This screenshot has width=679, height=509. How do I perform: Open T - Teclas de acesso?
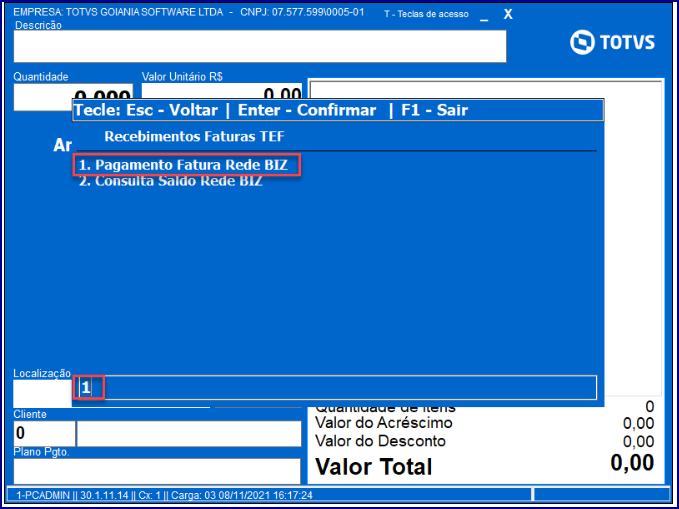click(427, 14)
